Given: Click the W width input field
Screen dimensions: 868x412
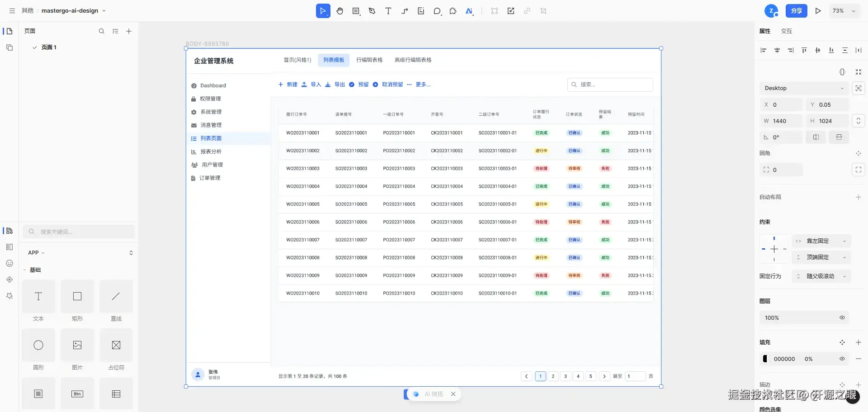Looking at the screenshot, I should tap(782, 121).
